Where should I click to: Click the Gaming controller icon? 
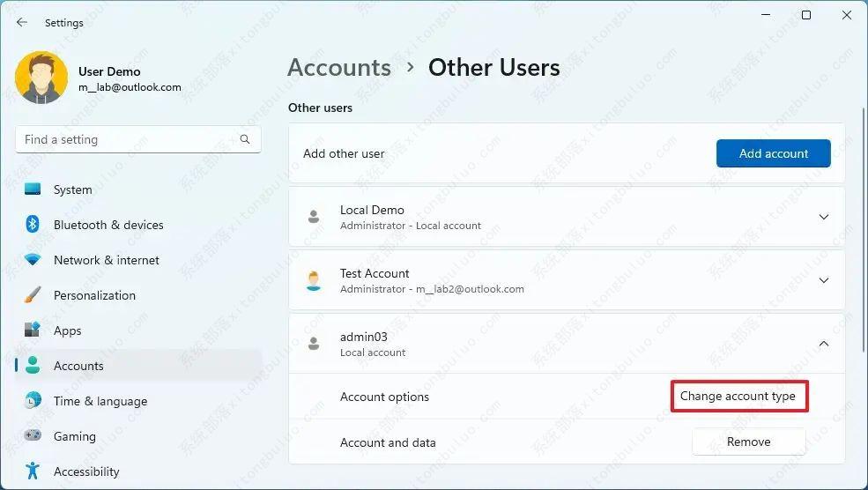(33, 436)
